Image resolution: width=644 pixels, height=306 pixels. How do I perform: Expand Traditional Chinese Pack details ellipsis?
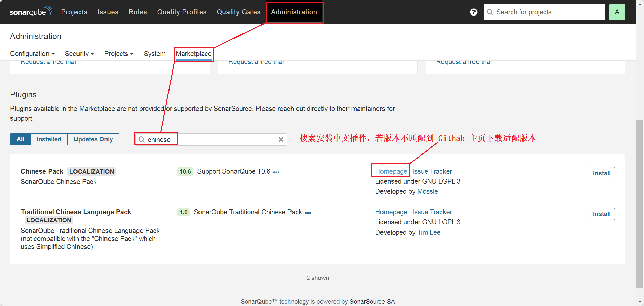tap(308, 213)
